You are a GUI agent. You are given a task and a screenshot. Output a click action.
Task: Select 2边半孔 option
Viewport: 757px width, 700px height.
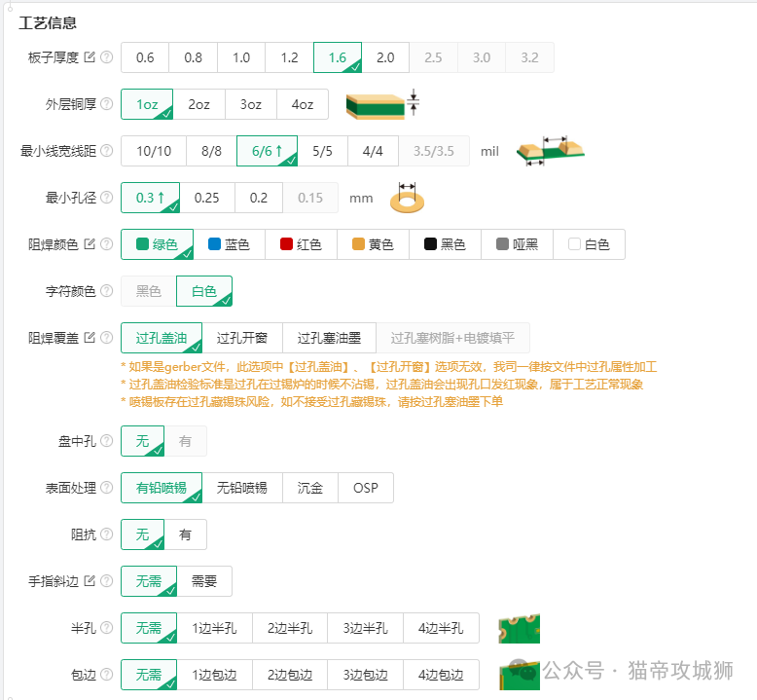point(290,628)
